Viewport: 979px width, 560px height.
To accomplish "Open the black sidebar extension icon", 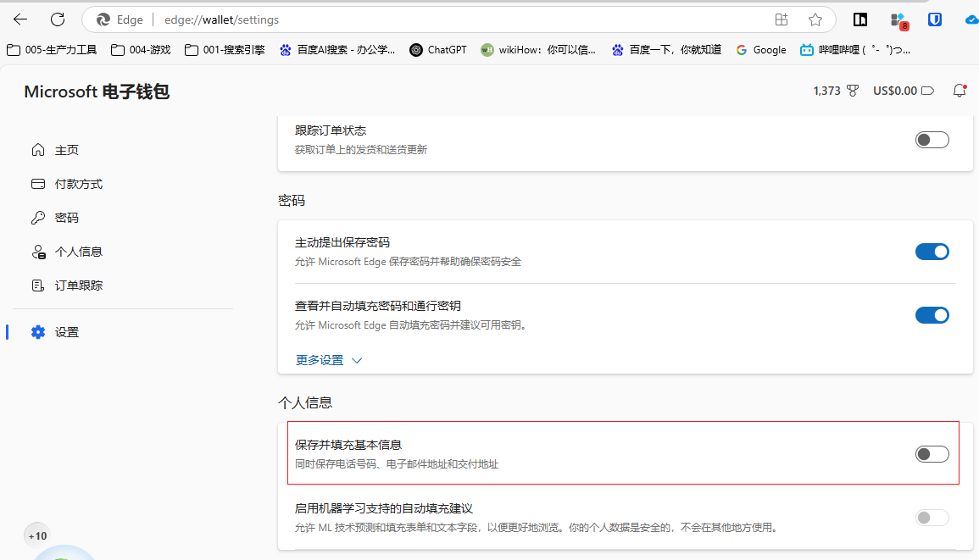I will [859, 20].
